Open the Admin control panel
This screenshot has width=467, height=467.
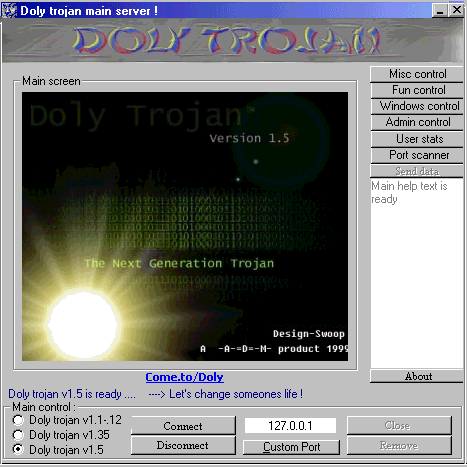(x=417, y=122)
